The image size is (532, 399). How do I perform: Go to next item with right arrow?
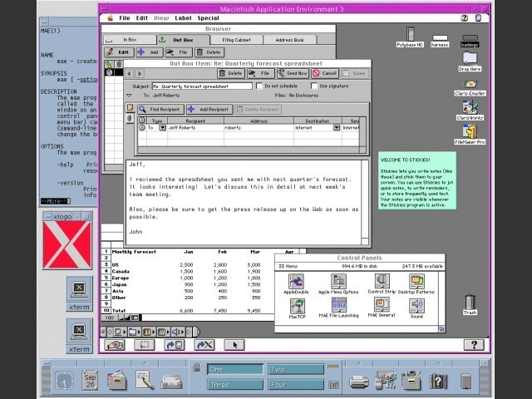pyautogui.click(x=140, y=73)
